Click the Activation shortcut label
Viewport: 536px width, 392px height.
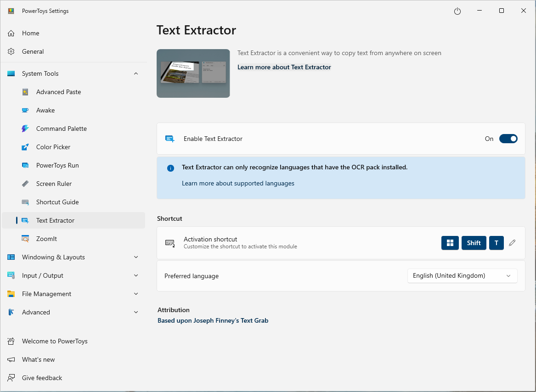tap(210, 239)
